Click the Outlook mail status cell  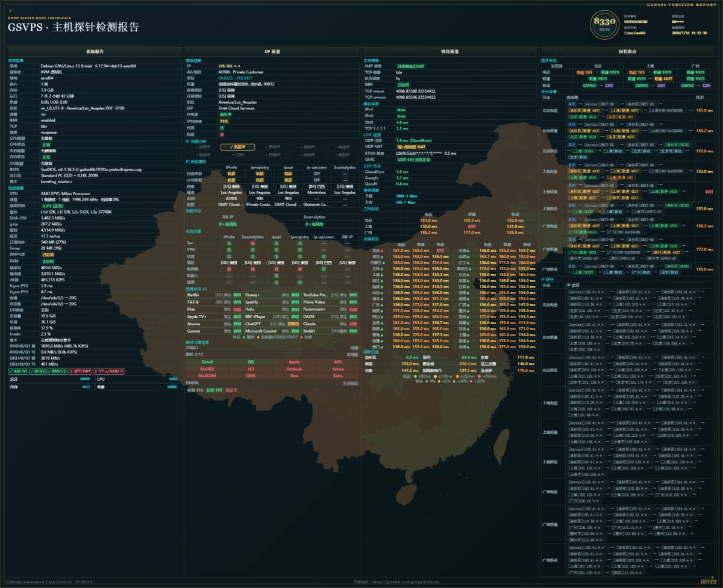[294, 368]
